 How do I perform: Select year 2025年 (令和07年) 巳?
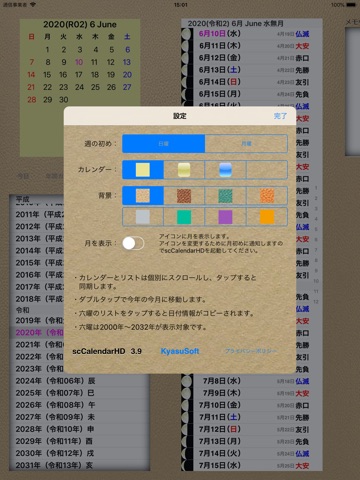pyautogui.click(x=79, y=393)
